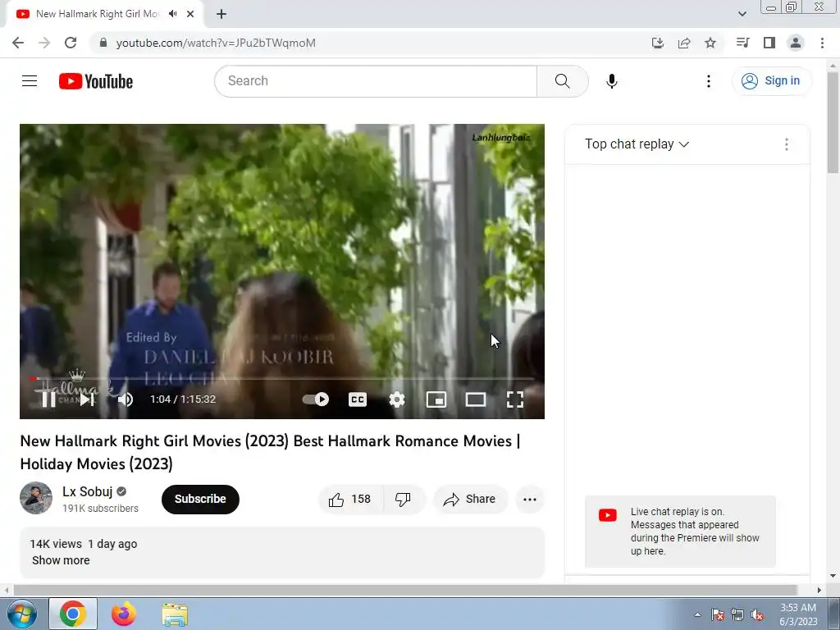The width and height of the screenshot is (840, 630).
Task: Seek on the video progress bar
Action: [282, 379]
